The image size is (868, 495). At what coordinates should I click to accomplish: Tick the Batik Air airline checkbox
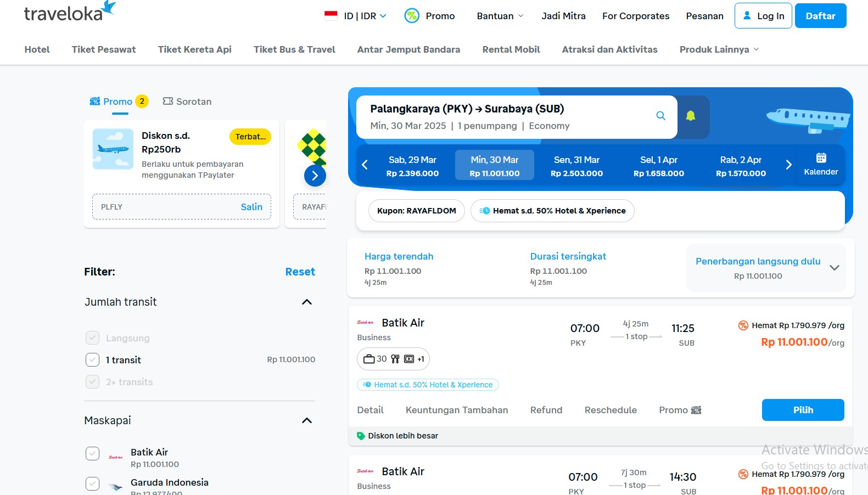[x=92, y=454]
